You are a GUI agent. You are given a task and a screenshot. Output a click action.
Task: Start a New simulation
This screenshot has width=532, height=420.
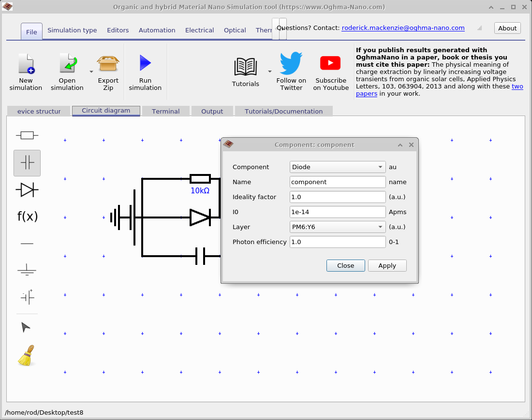click(26, 70)
